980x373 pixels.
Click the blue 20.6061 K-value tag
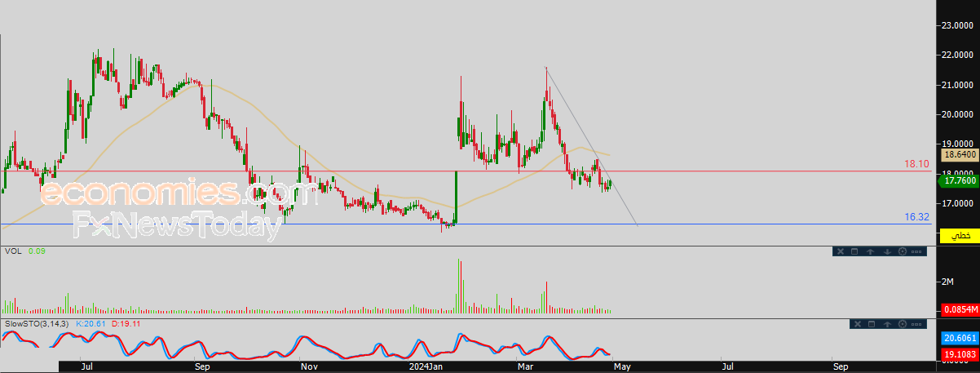960,338
